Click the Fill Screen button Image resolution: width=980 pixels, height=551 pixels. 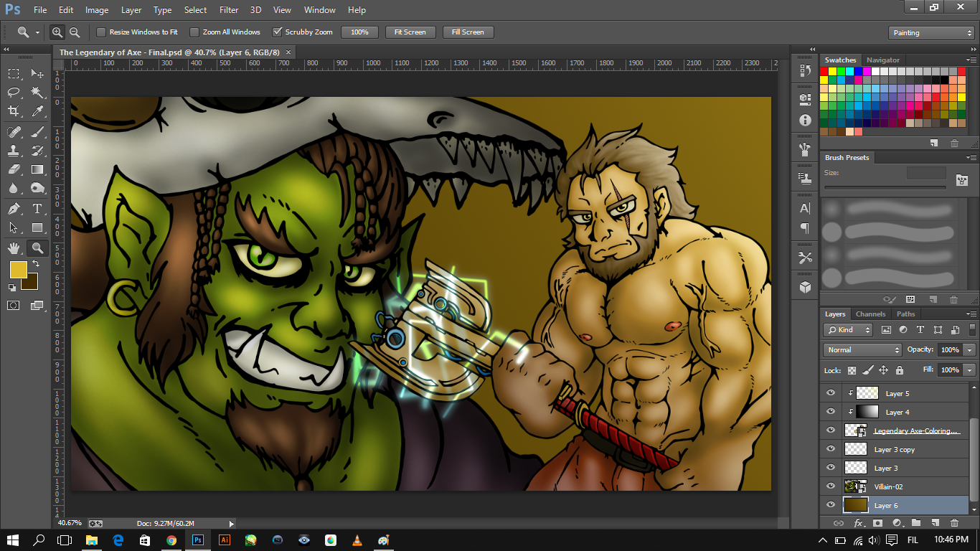[468, 32]
